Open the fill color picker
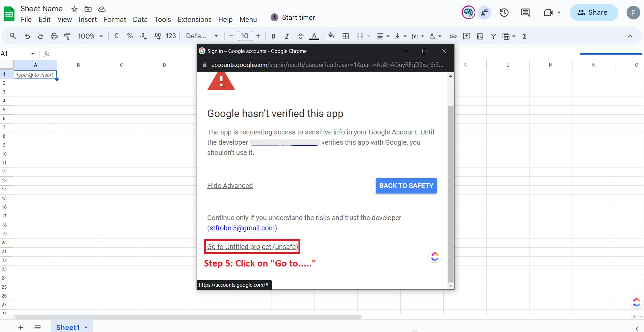Screen dimensions: 644x332 331,36
